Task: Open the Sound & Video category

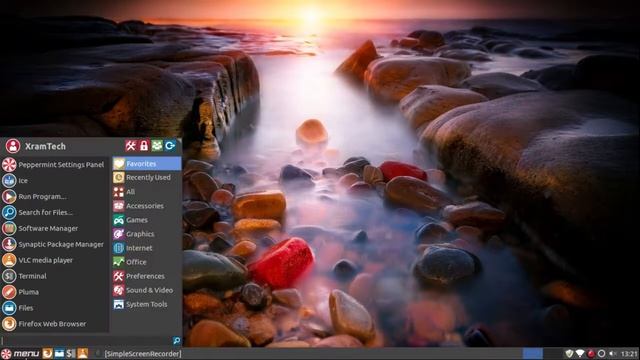Action: click(147, 290)
